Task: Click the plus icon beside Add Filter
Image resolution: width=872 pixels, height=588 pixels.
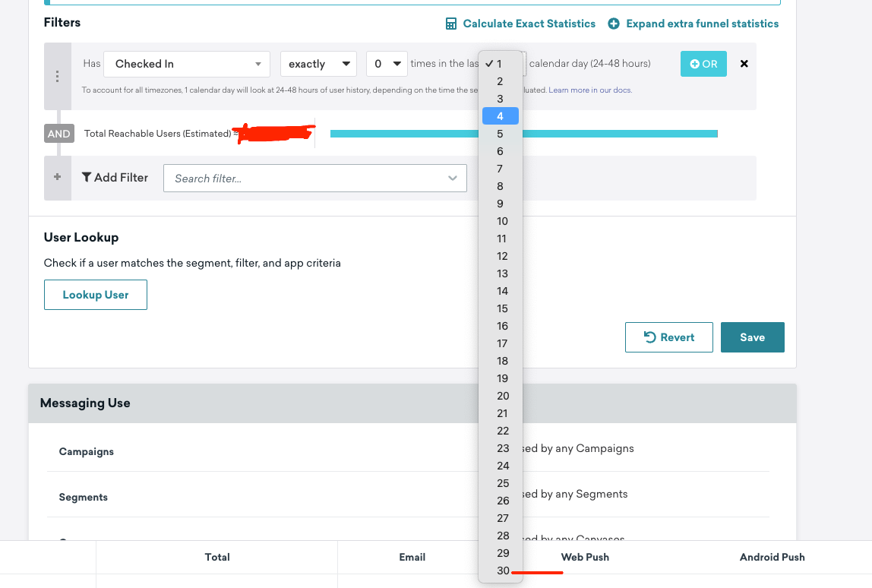Action: [57, 177]
